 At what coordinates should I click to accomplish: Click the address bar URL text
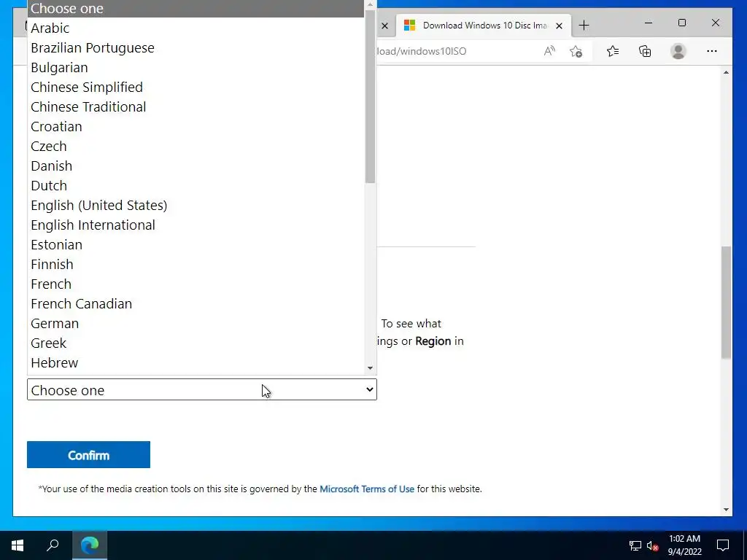(422, 51)
